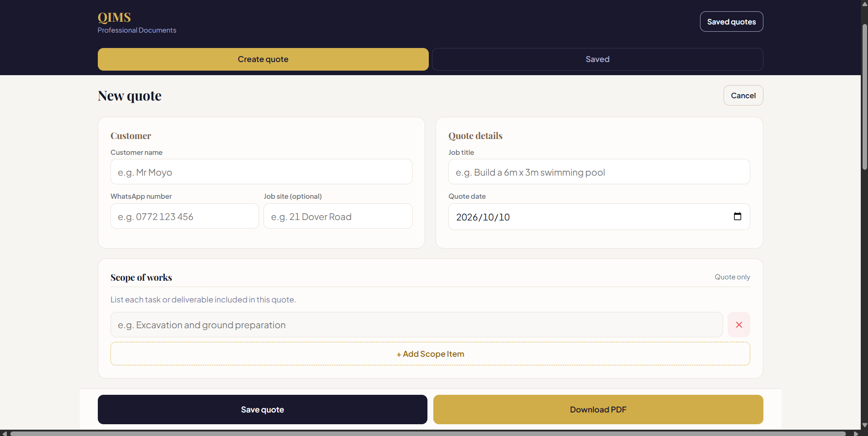Download the quote as PDF

click(x=598, y=410)
